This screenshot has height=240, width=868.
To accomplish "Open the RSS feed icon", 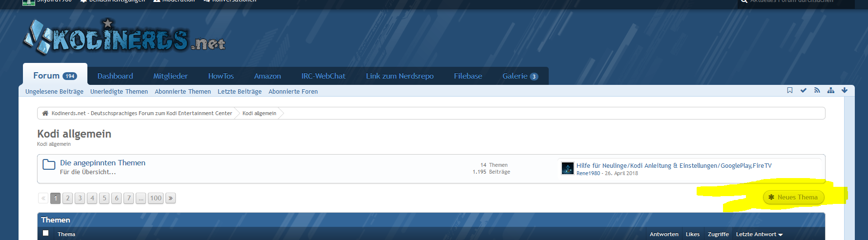I will click(x=817, y=90).
